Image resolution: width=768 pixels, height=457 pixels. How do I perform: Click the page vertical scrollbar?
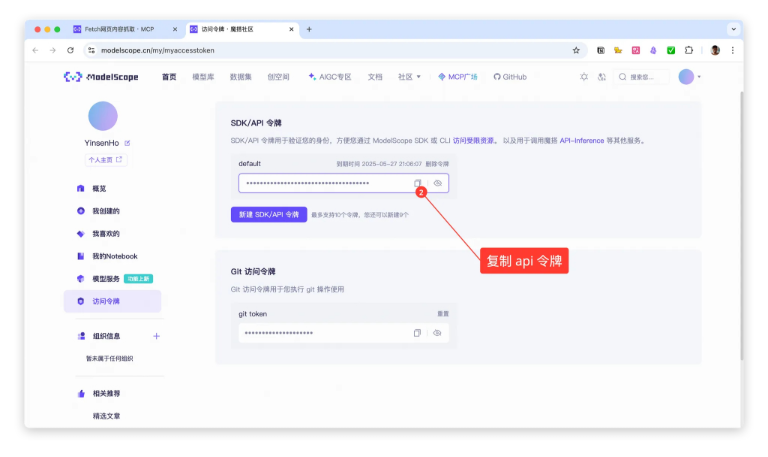741,225
